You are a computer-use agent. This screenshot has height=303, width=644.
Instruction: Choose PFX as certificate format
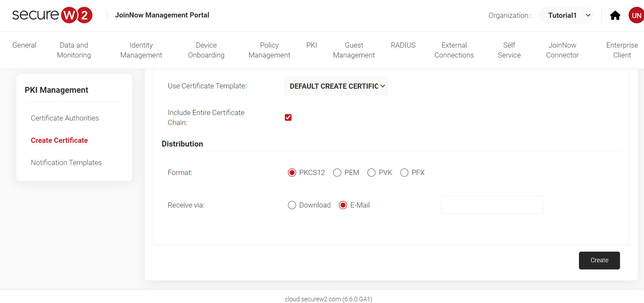(x=404, y=173)
